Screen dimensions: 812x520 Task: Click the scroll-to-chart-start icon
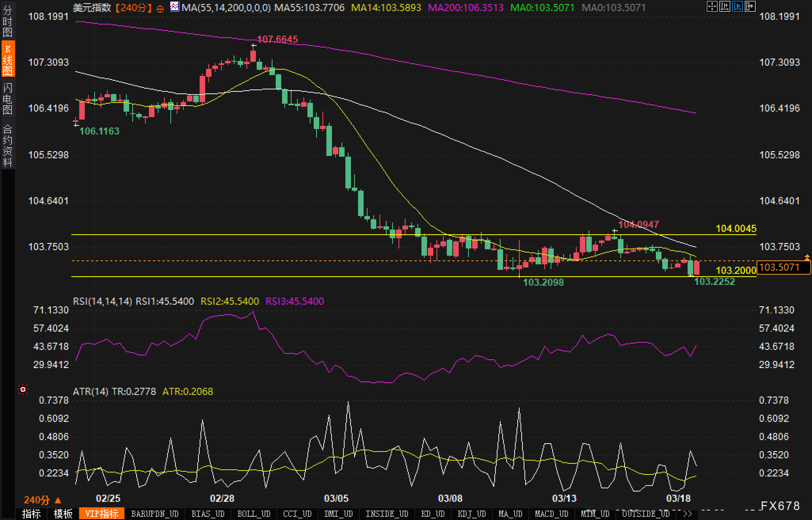coord(724,6)
